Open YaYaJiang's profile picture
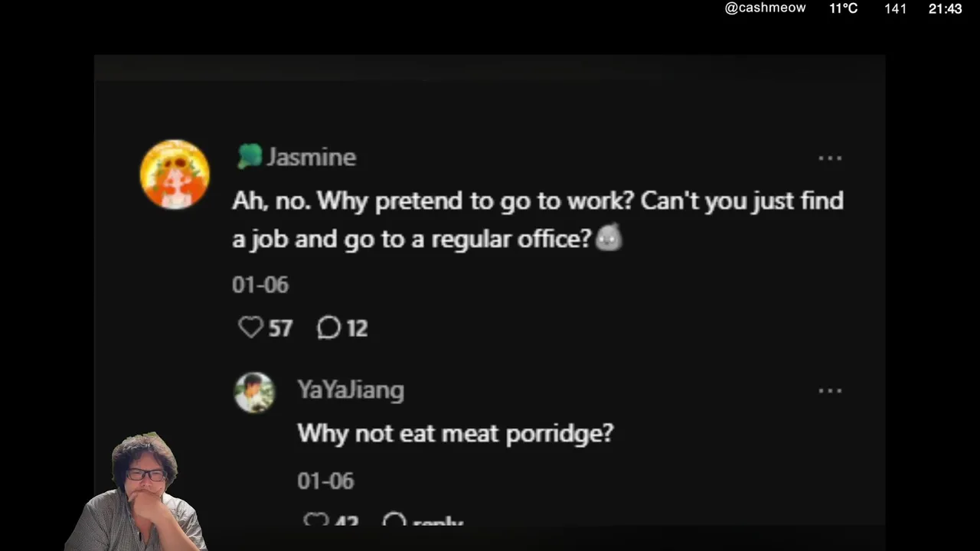 (x=254, y=393)
